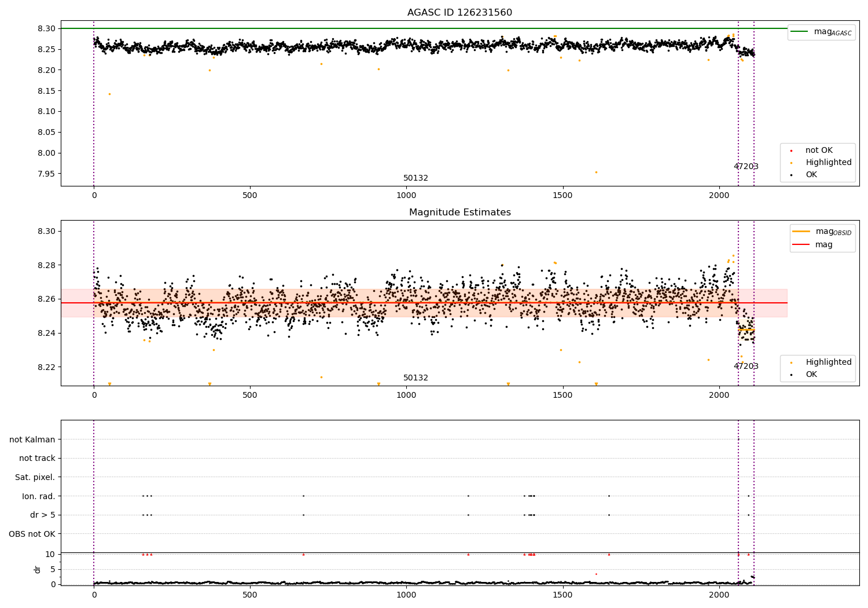Click the 500 x-axis tick of top plot
This screenshot has width=868, height=608.
click(x=250, y=196)
